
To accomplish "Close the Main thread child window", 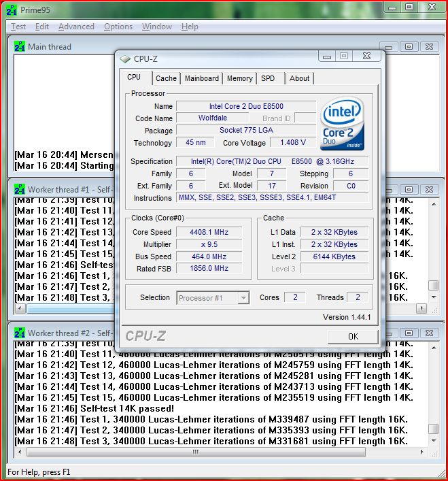I will (430, 47).
